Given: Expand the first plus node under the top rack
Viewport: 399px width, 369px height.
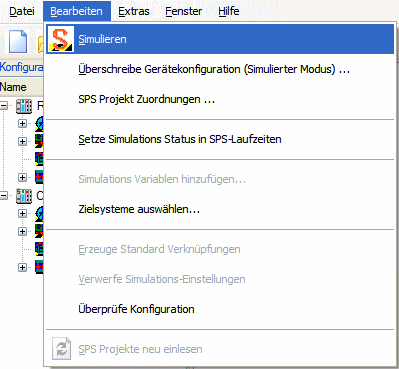Looking at the screenshot, I should pyautogui.click(x=22, y=124).
